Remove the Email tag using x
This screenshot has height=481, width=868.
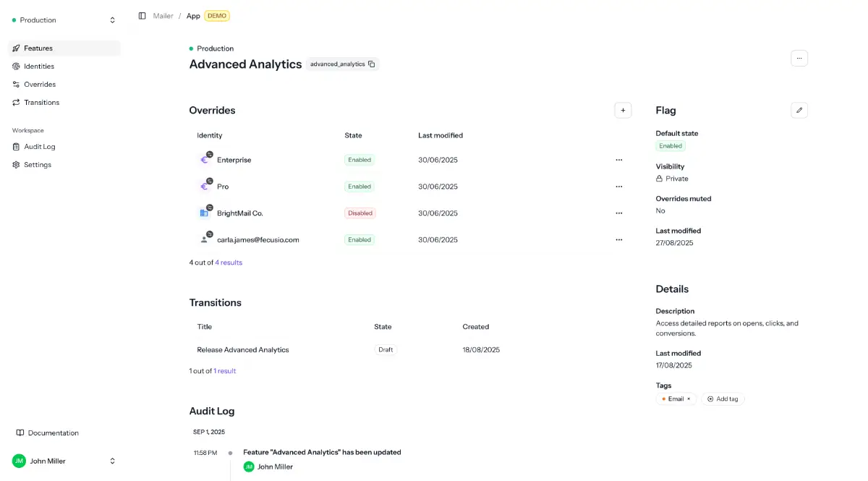point(689,399)
